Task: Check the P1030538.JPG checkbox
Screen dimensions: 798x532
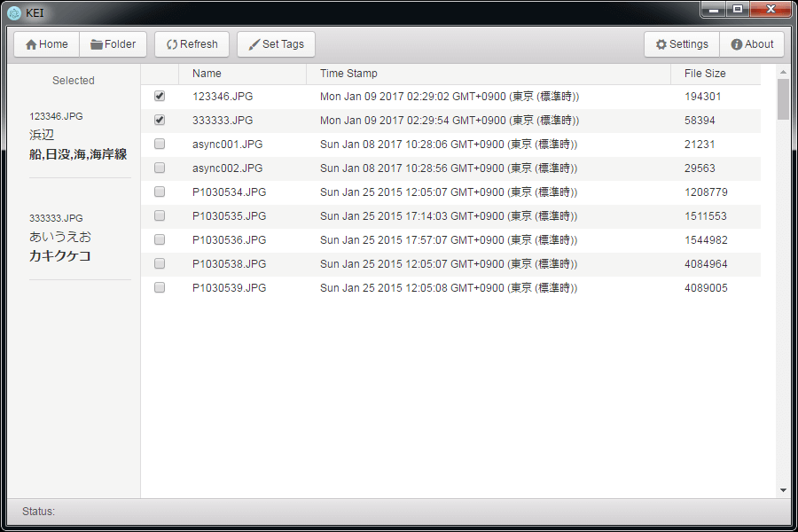Action: [160, 263]
